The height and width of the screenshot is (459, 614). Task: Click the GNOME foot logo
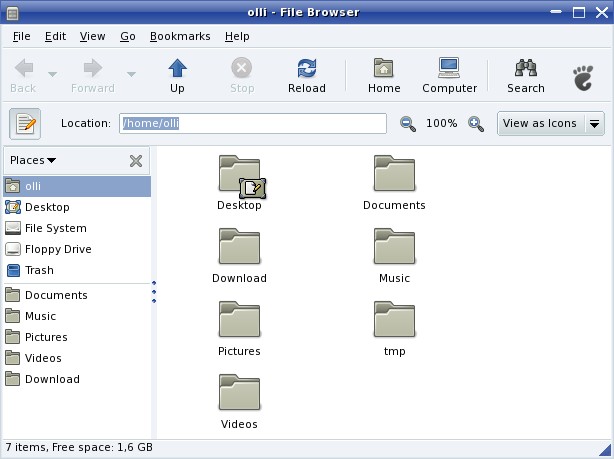[583, 78]
